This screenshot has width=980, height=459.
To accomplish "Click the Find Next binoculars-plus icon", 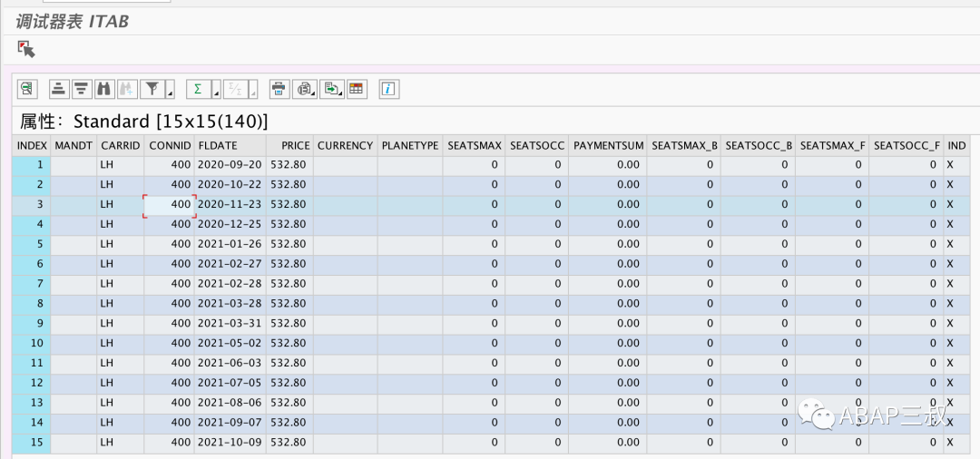I will [126, 89].
